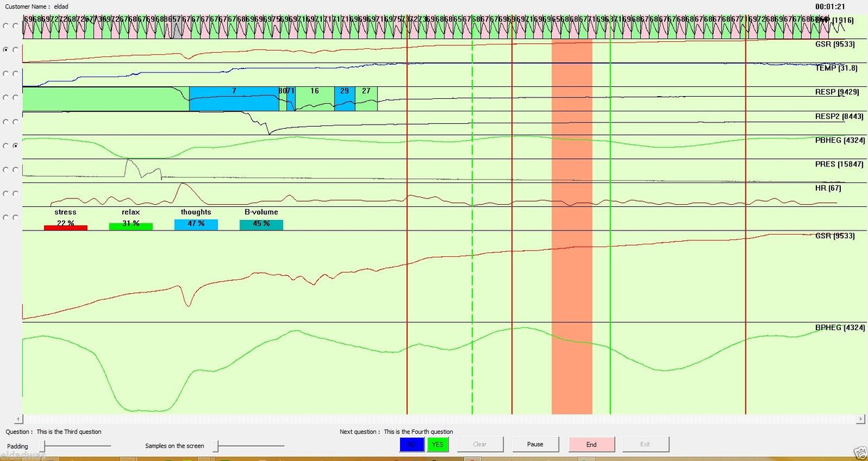Select the first radio button of the RESP2 row
This screenshot has width=868, height=461.
6,122
